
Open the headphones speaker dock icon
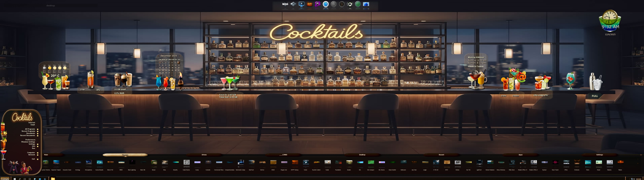click(x=350, y=4)
